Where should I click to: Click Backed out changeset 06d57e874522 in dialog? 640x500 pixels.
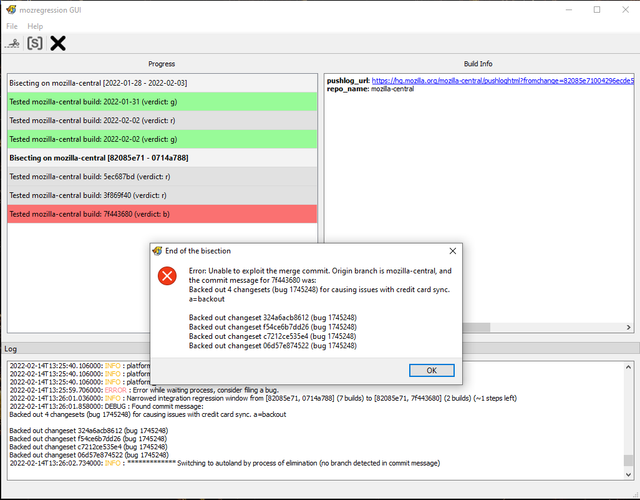click(273, 346)
